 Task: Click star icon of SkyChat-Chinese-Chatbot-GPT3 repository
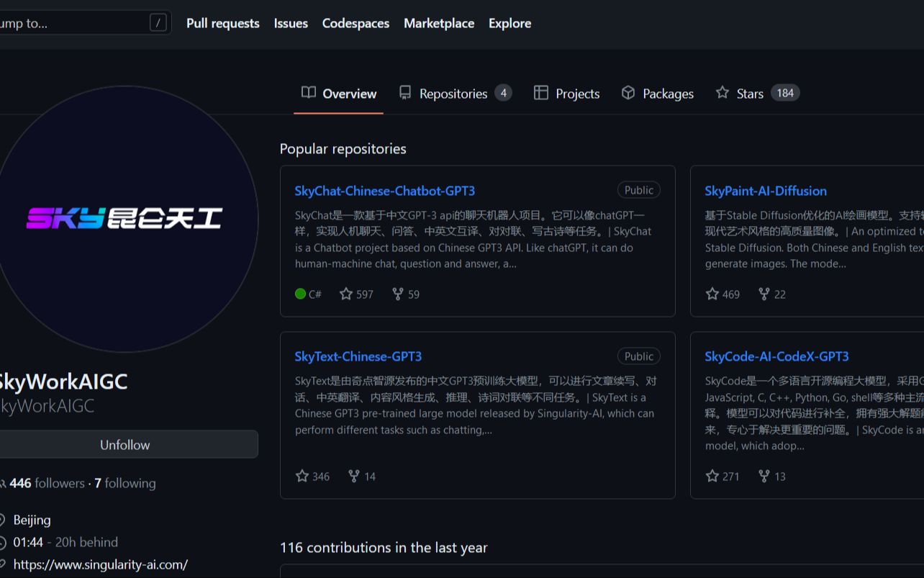coord(346,294)
